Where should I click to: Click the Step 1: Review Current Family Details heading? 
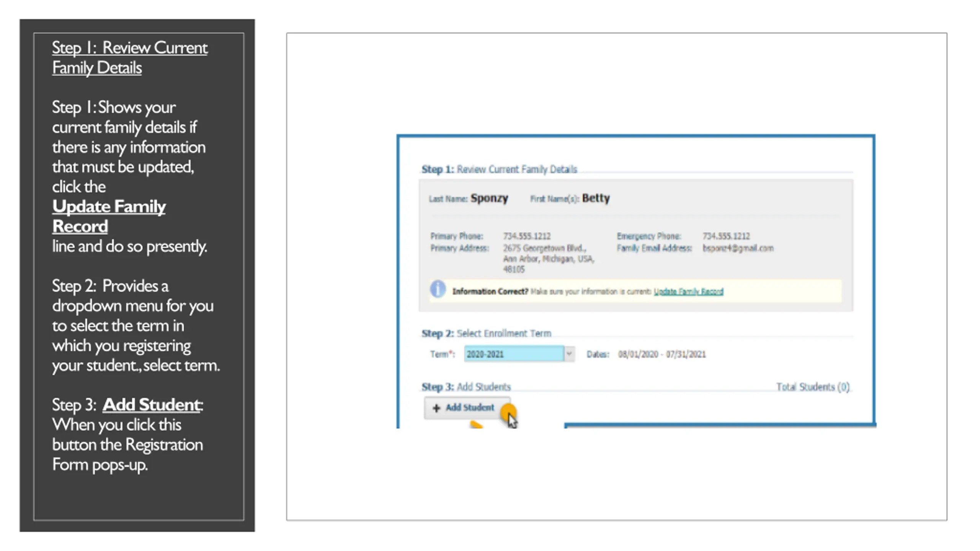click(500, 169)
